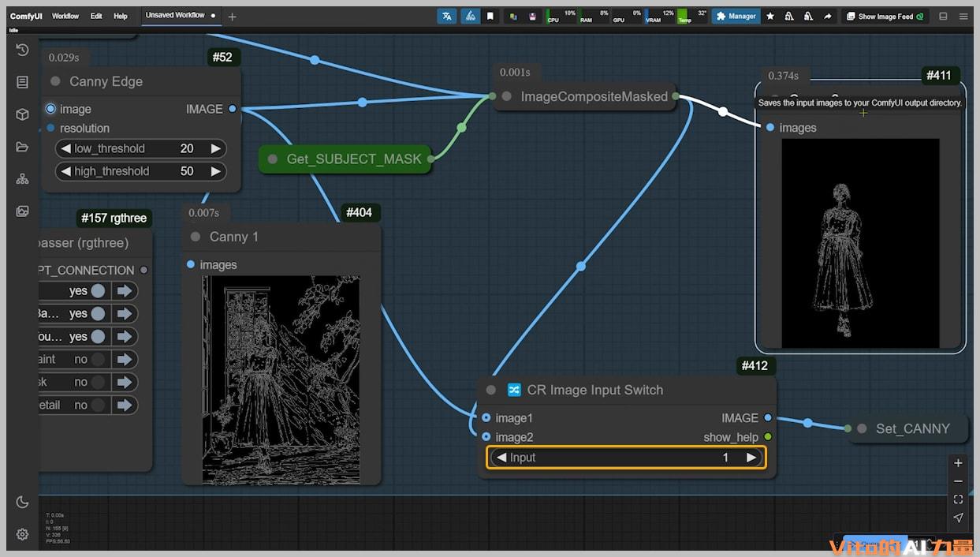
Task: Click the translate language icon in the top bar
Action: pyautogui.click(x=447, y=16)
